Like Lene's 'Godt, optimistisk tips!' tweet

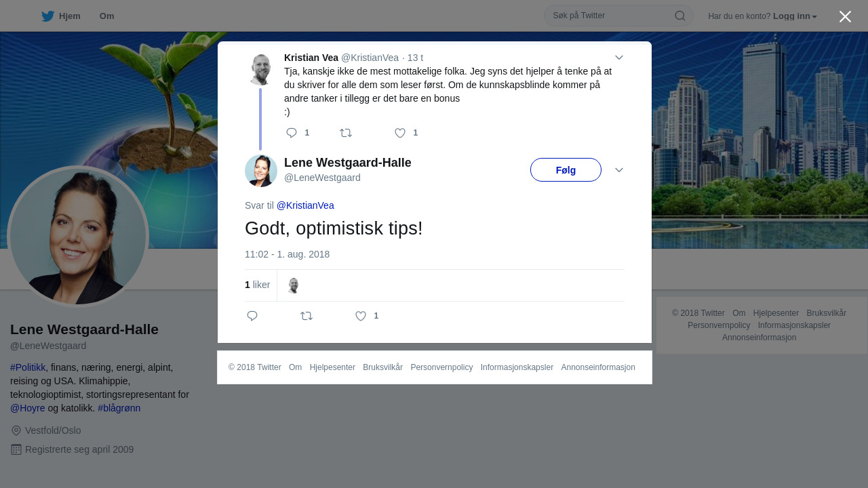pyautogui.click(x=361, y=316)
